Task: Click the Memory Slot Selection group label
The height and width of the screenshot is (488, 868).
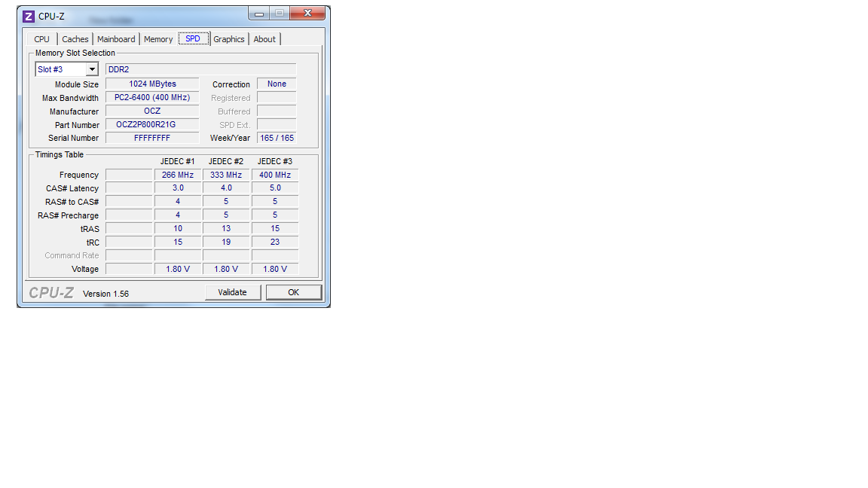Action: click(x=75, y=53)
